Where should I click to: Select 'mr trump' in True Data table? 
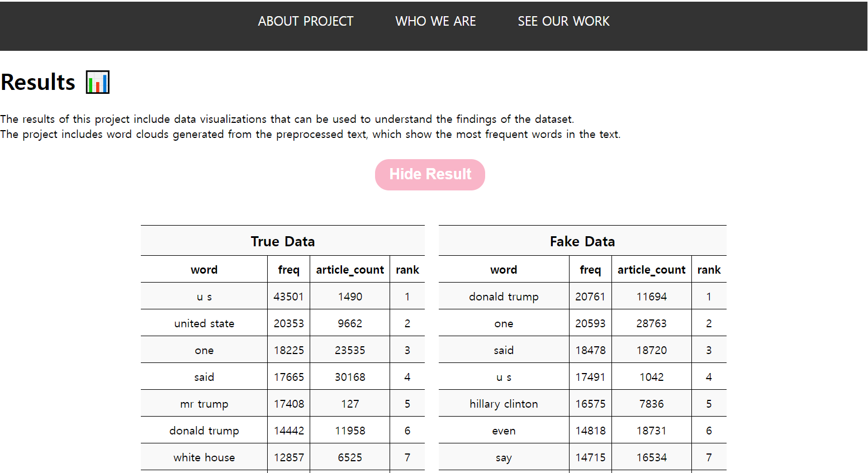tap(204, 404)
